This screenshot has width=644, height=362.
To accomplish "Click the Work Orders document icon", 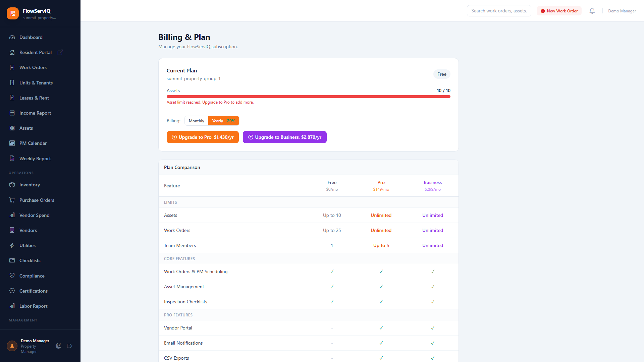I will [x=12, y=67].
